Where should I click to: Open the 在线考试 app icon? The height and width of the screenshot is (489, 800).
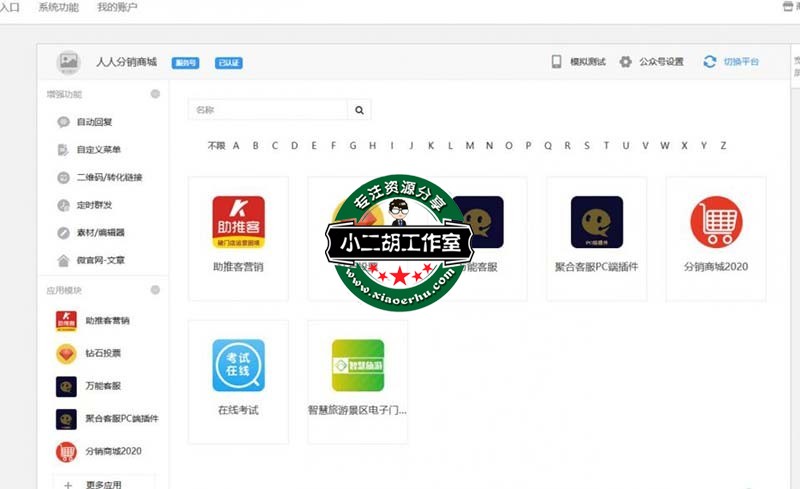tap(238, 365)
